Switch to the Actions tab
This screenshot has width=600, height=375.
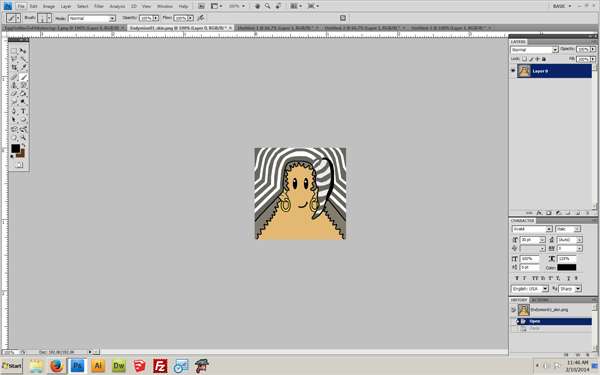tap(540, 300)
